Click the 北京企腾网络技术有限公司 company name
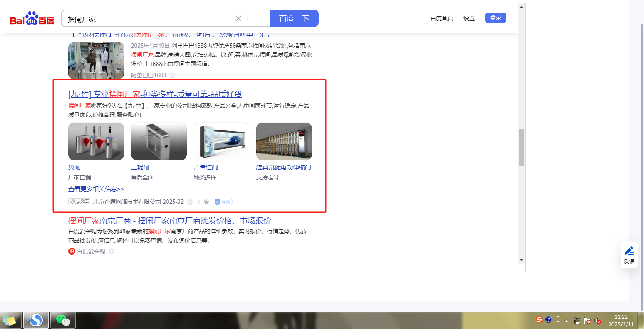Image resolution: width=644 pixels, height=329 pixels. tap(127, 202)
